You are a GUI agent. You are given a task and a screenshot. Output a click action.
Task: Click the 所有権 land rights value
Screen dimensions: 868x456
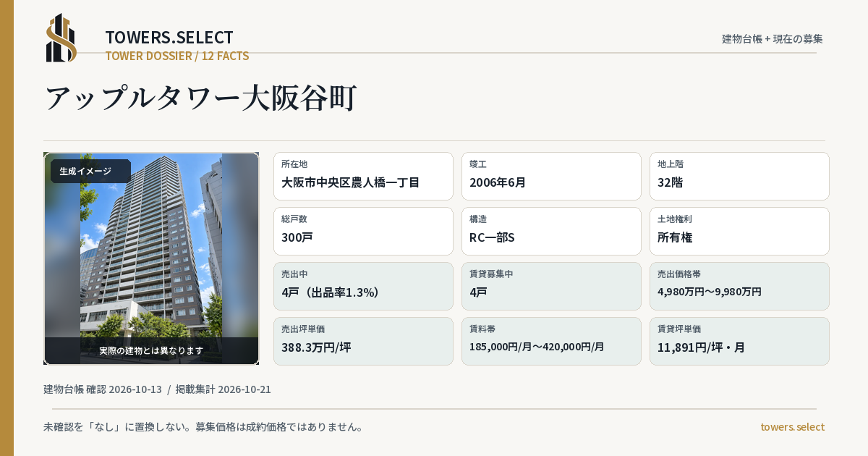point(676,237)
